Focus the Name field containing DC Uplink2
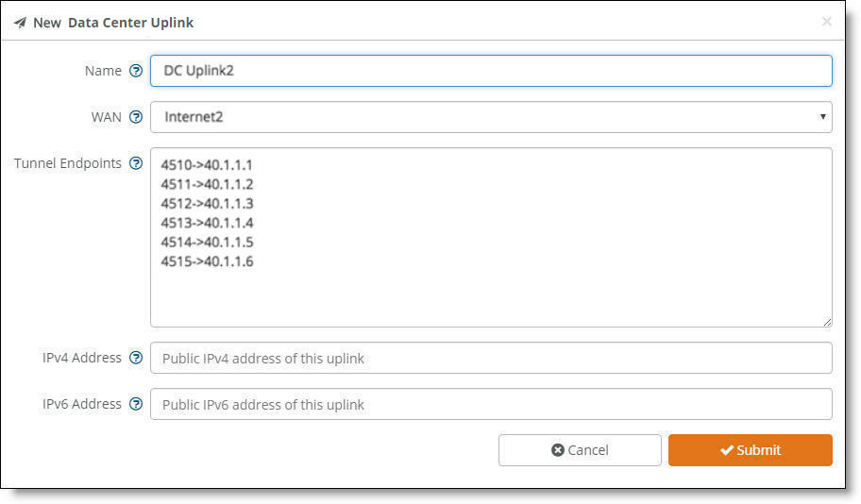 click(x=491, y=71)
